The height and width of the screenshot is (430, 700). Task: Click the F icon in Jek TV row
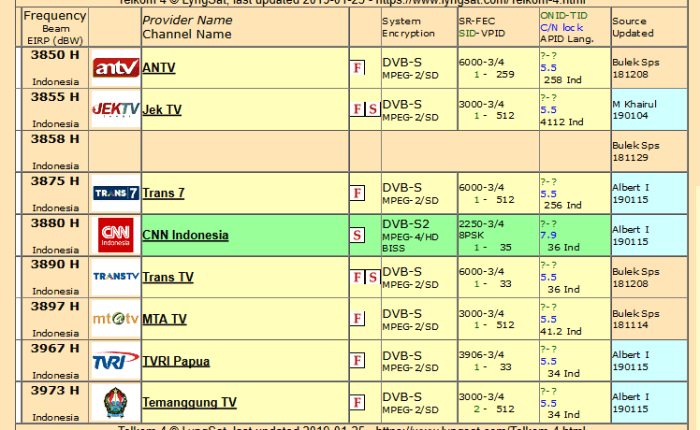pyautogui.click(x=357, y=109)
